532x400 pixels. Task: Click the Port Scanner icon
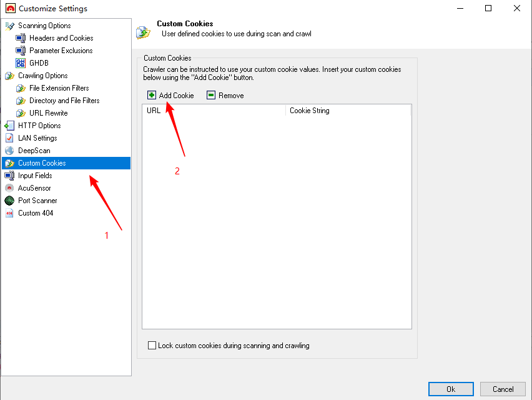tap(9, 201)
